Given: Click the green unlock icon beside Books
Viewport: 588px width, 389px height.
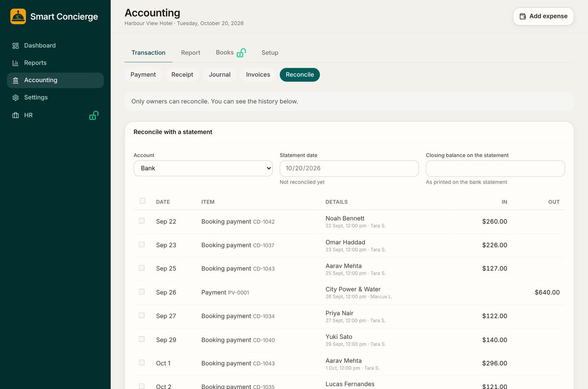Looking at the screenshot, I should pyautogui.click(x=241, y=52).
